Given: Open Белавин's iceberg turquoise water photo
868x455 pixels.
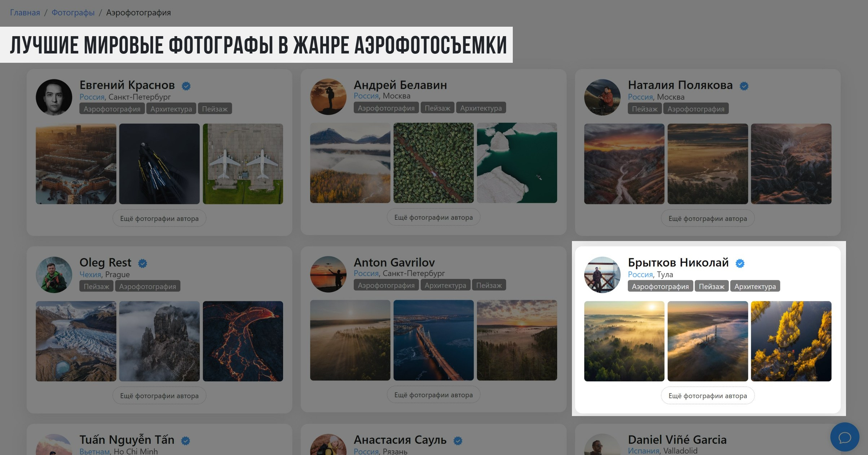Looking at the screenshot, I should (x=517, y=163).
